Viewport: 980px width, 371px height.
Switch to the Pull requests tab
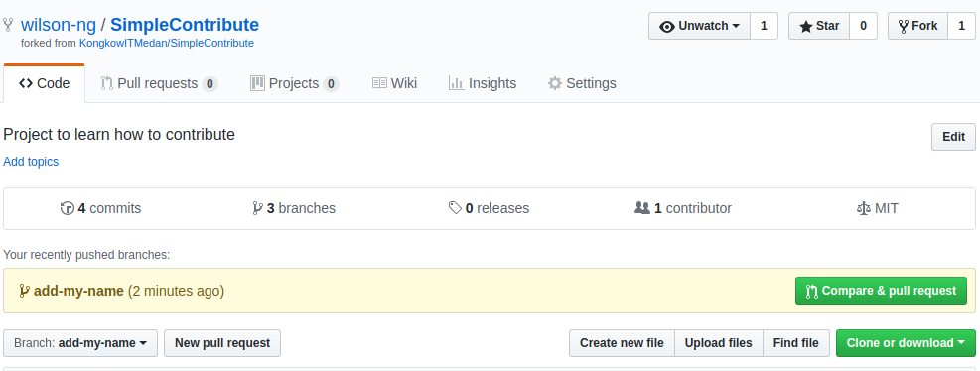pyautogui.click(x=159, y=83)
